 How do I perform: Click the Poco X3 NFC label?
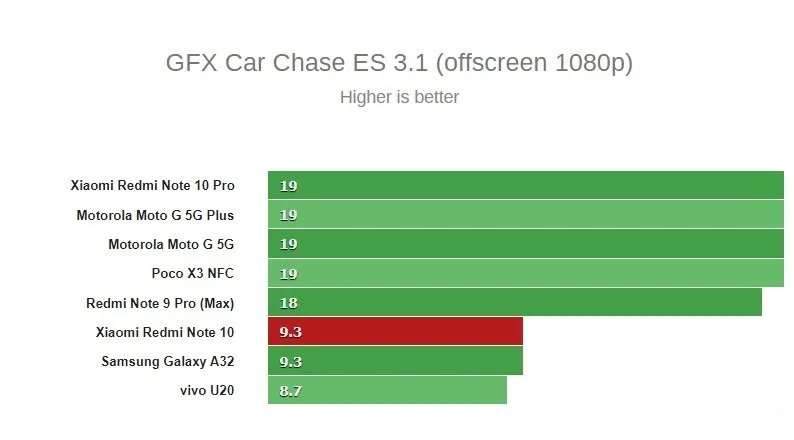pos(193,272)
